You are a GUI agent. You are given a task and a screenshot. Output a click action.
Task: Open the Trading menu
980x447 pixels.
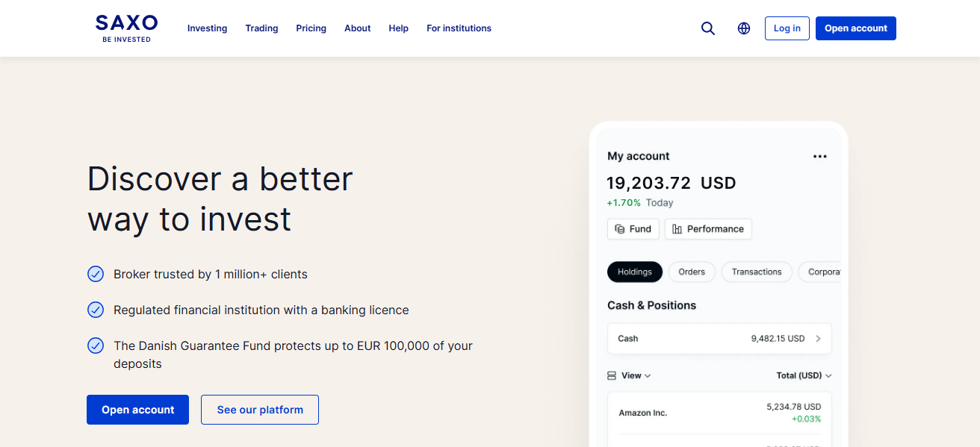pos(261,28)
